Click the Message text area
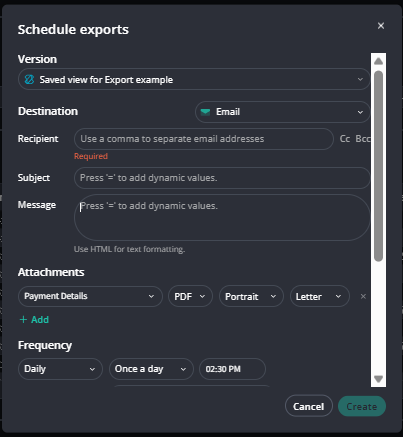403x437 pixels. point(222,217)
